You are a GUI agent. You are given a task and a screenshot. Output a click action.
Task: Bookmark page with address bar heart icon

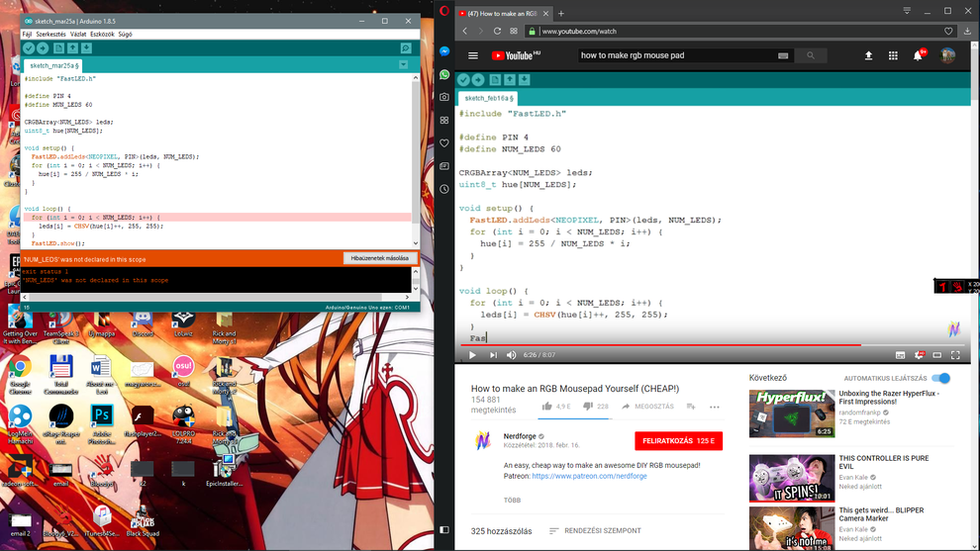coord(948,31)
